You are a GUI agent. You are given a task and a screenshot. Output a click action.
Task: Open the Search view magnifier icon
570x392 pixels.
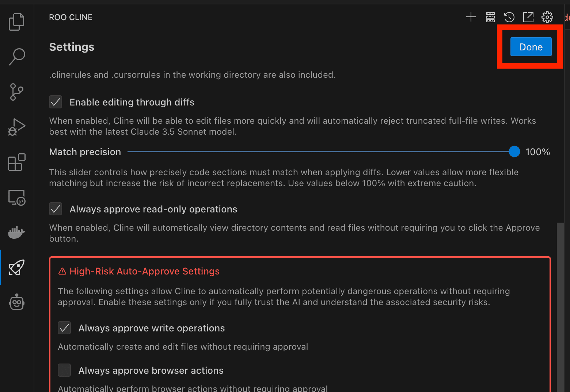(x=16, y=57)
